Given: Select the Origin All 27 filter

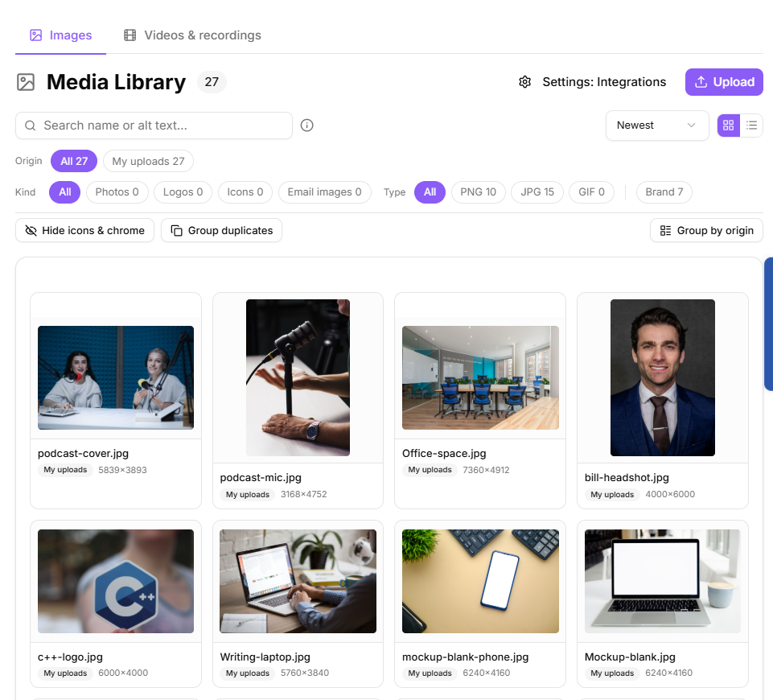Looking at the screenshot, I should (74, 161).
